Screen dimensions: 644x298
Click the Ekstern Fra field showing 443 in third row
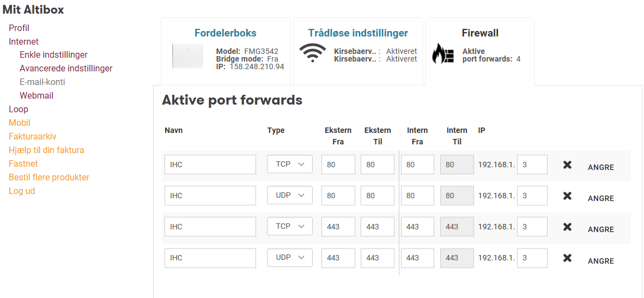[x=338, y=227]
